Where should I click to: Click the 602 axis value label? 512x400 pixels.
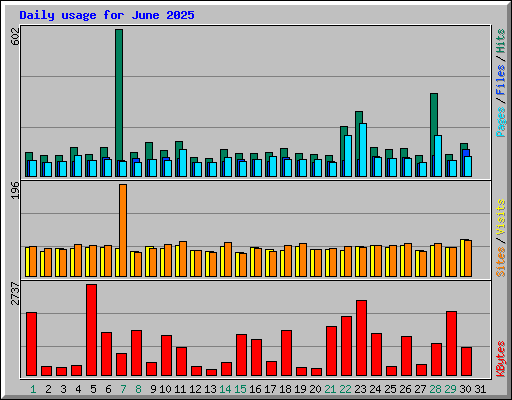[x=16, y=36]
